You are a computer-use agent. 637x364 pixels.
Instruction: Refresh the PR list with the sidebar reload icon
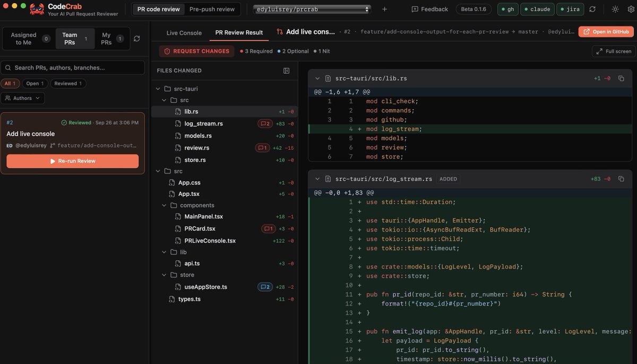[136, 39]
